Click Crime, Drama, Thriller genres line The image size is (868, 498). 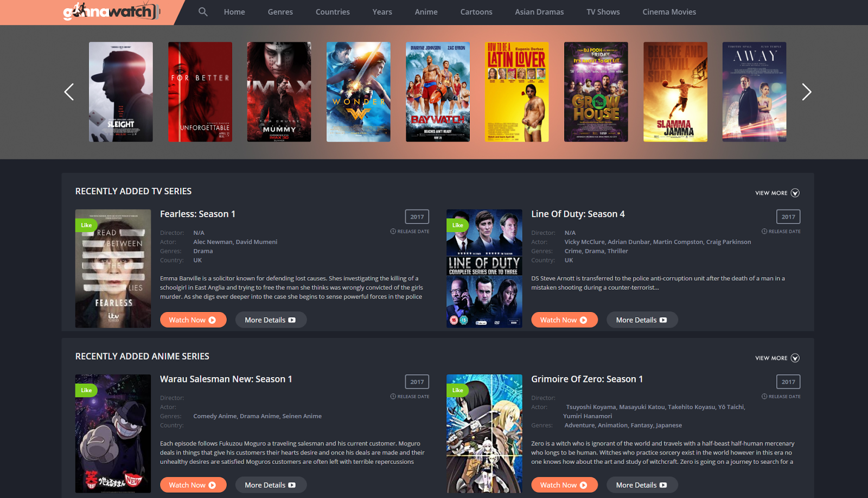pyautogui.click(x=596, y=251)
